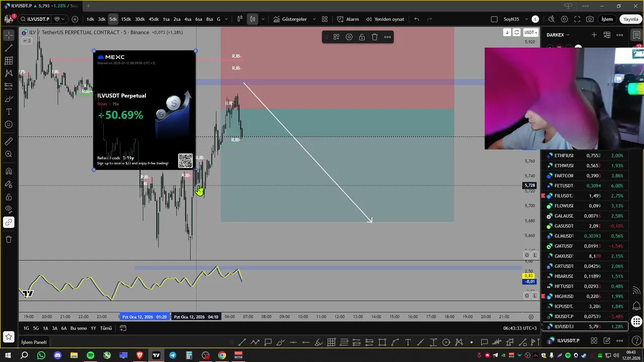Open the chart layout selector square

point(494,19)
